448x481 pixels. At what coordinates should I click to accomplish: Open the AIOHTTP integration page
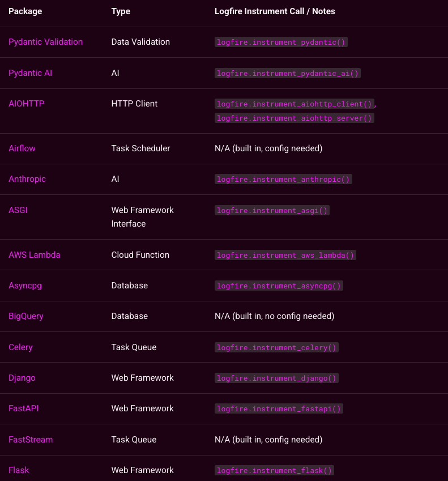point(26,104)
